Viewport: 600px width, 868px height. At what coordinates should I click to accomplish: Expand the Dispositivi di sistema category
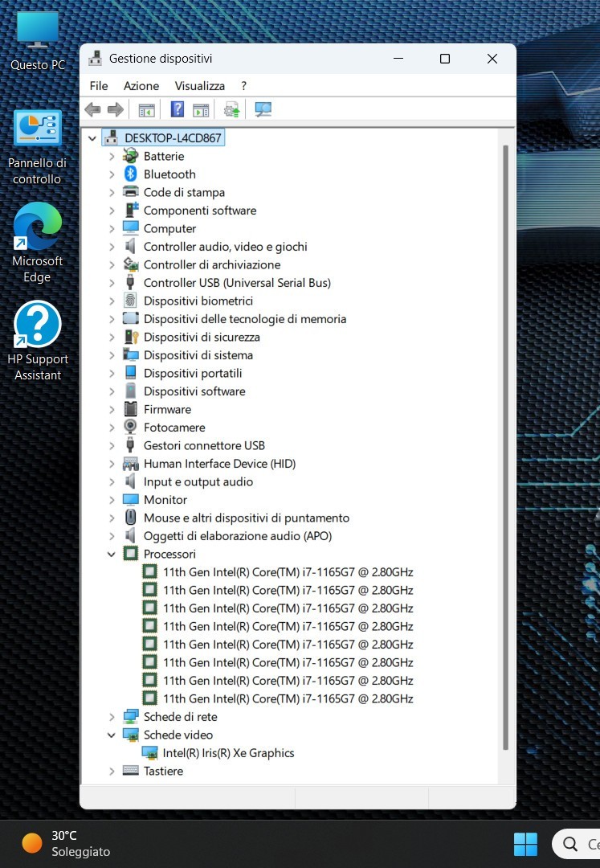(112, 355)
